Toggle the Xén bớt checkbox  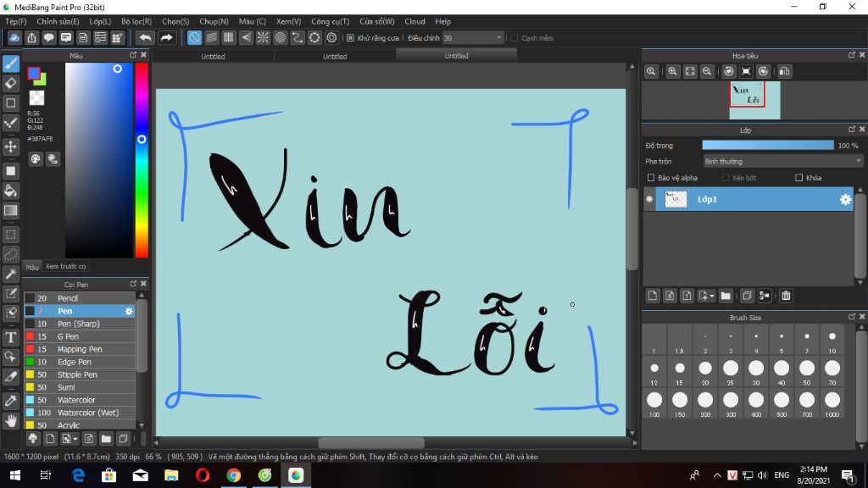[x=726, y=178]
